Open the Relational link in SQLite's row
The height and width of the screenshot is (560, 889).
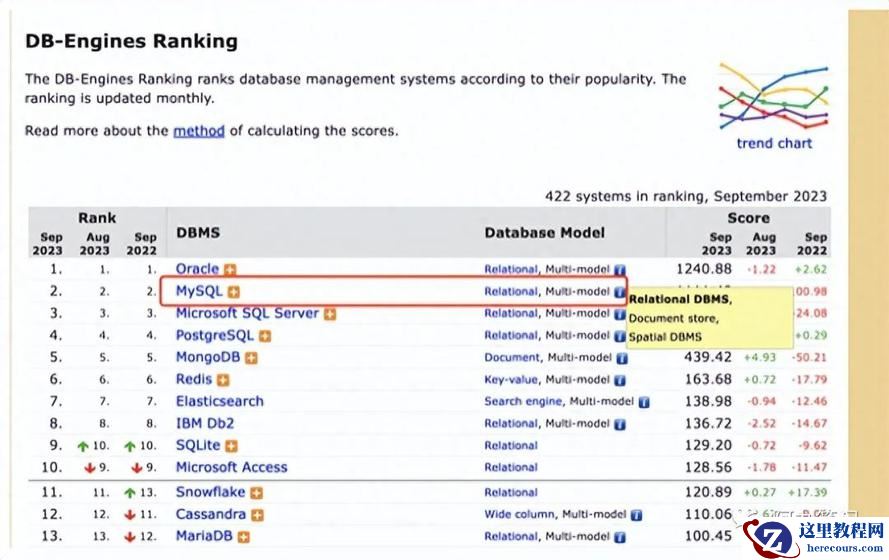pos(511,446)
